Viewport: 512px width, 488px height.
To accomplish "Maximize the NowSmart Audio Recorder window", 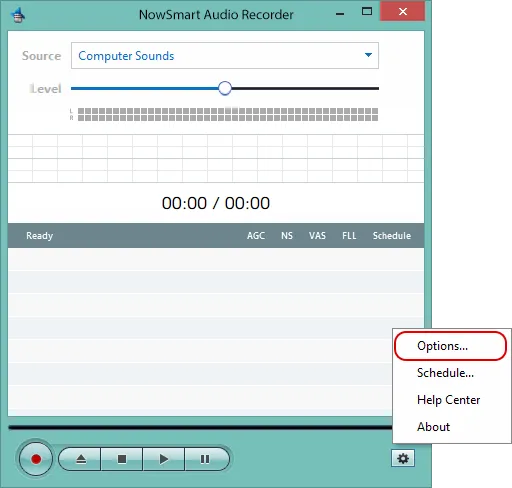I will click(x=367, y=12).
